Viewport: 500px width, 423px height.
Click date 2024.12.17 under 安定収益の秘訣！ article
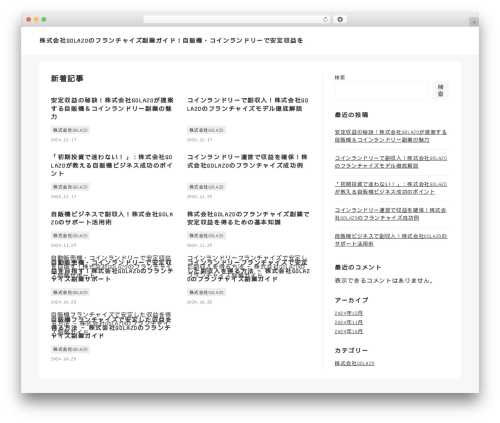pyautogui.click(x=63, y=140)
